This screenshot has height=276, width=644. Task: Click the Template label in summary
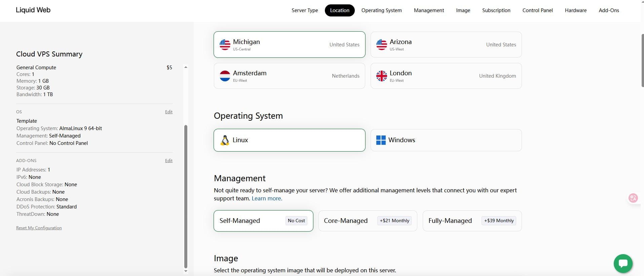[x=27, y=121]
